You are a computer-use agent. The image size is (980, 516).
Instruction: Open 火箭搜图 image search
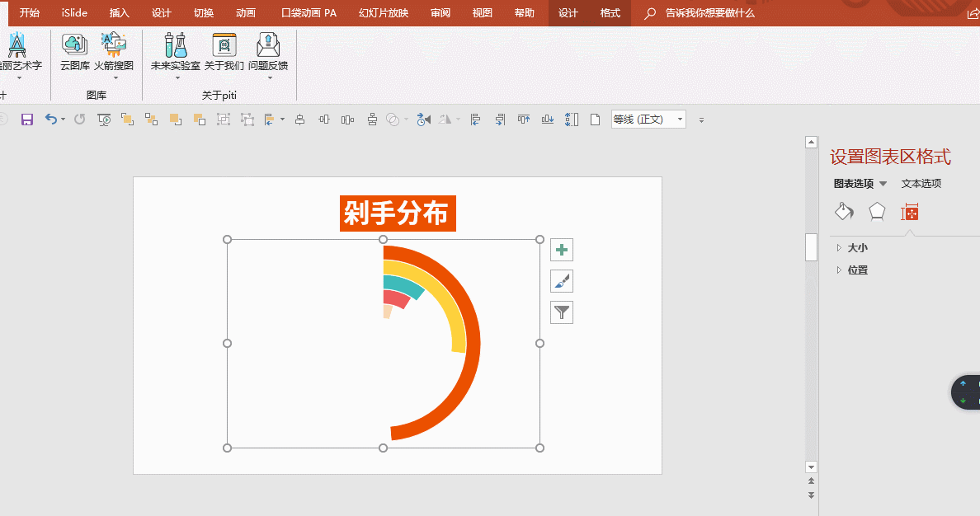click(x=114, y=52)
